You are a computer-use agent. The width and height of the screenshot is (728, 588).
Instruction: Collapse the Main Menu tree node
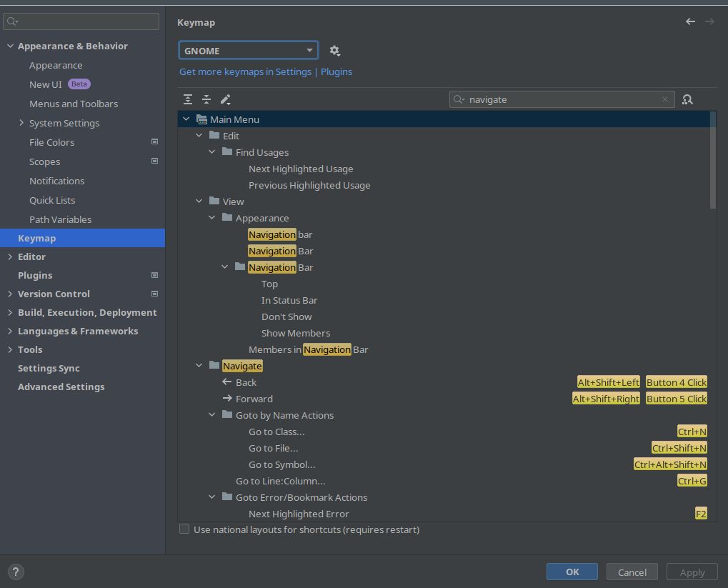pyautogui.click(x=186, y=119)
